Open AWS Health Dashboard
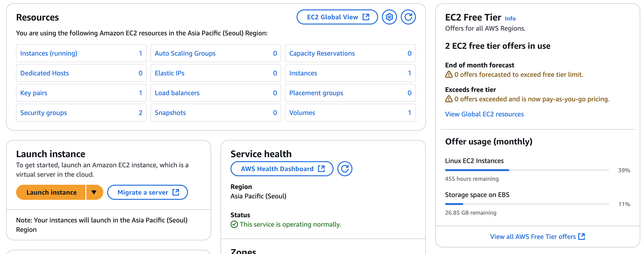The width and height of the screenshot is (644, 254). click(x=282, y=169)
